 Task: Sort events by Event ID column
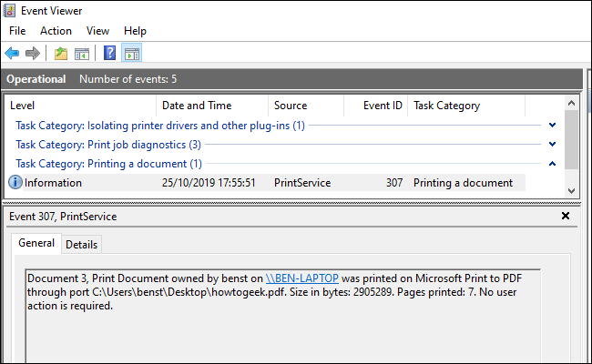383,106
